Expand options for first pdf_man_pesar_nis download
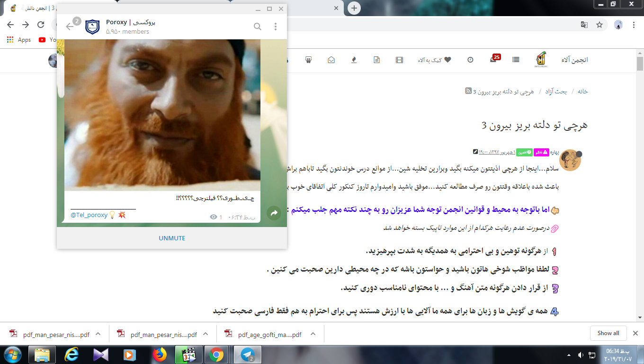644x364 pixels. pos(98,334)
